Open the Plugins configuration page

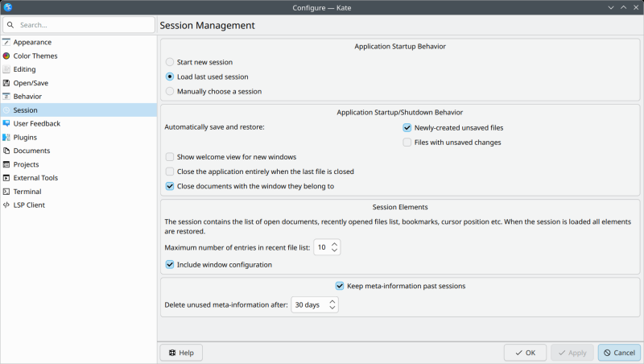pyautogui.click(x=78, y=137)
